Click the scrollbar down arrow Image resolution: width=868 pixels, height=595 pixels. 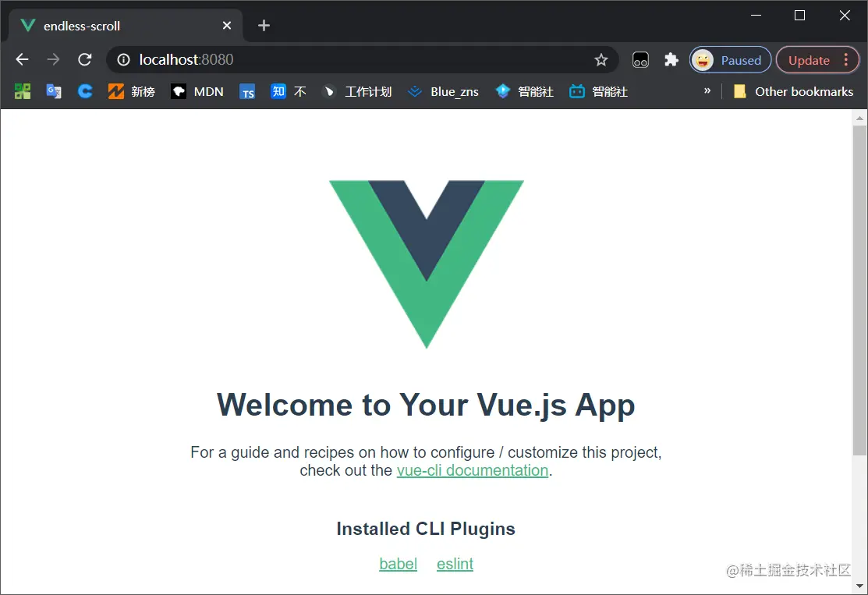859,586
